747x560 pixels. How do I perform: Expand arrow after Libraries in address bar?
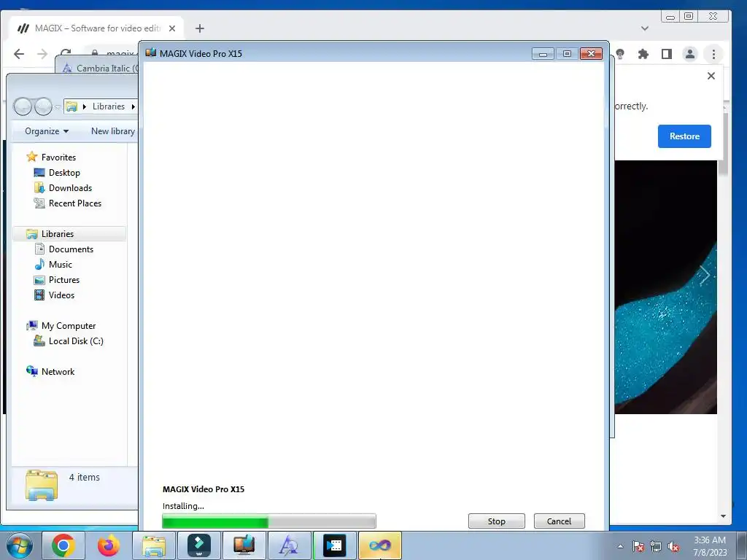(x=133, y=106)
